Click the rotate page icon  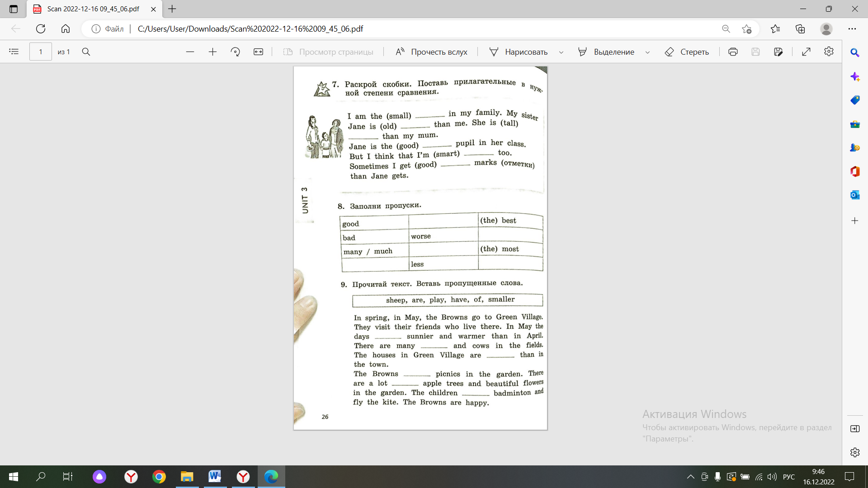(x=235, y=52)
